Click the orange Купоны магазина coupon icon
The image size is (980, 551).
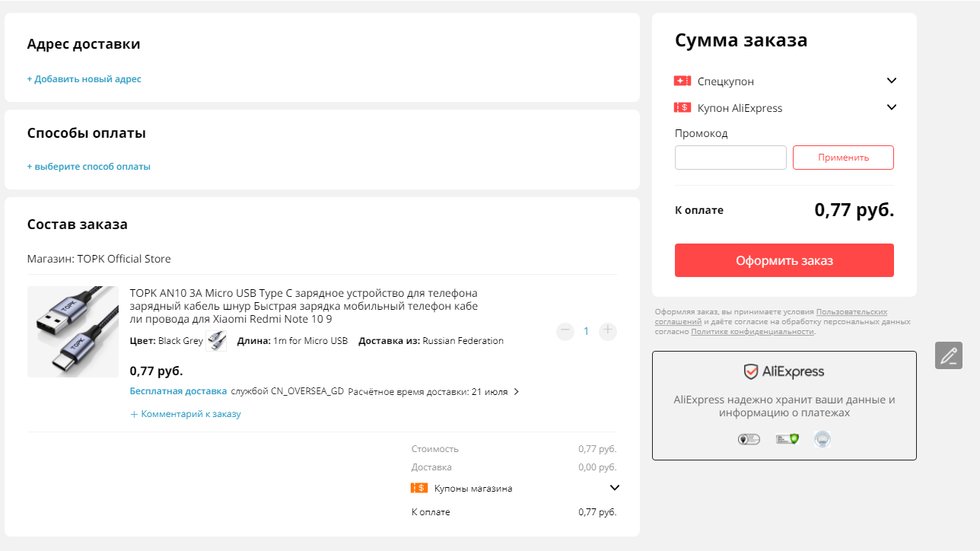coord(419,488)
